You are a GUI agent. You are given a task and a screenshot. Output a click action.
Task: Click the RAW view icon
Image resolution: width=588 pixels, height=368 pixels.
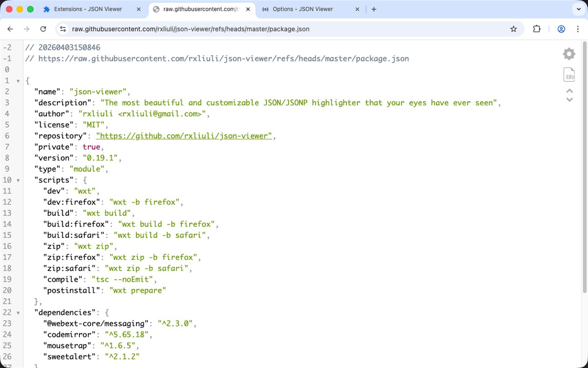pos(569,75)
